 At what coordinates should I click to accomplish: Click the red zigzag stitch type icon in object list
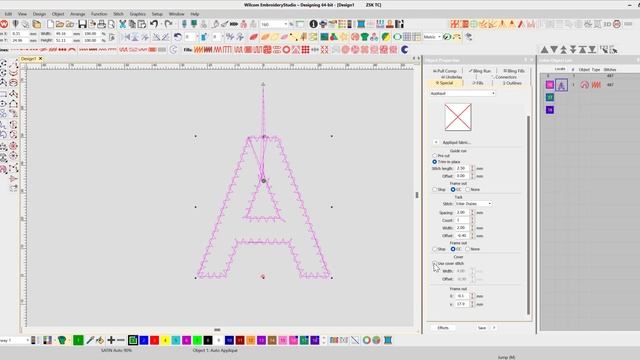596,85
